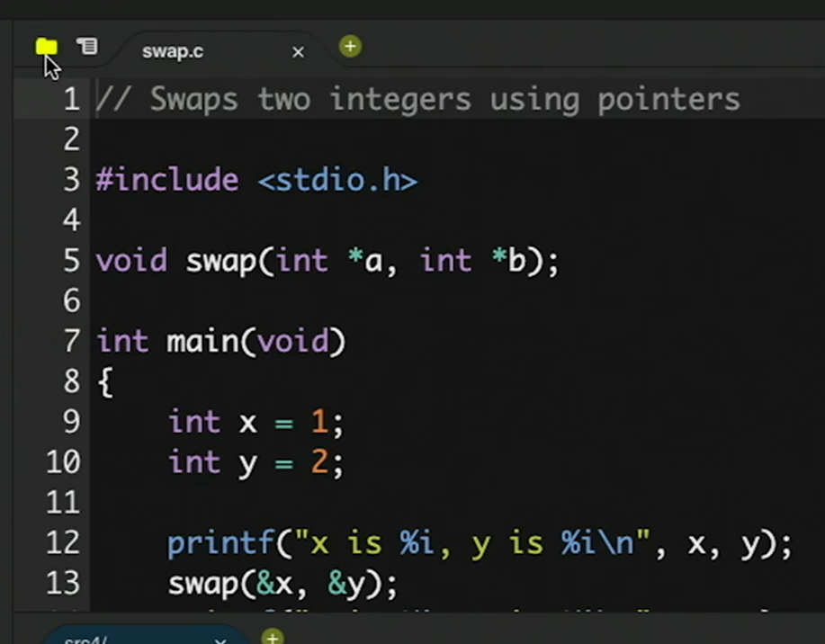
Task: Click "printf" on line 12
Action: pos(220,543)
